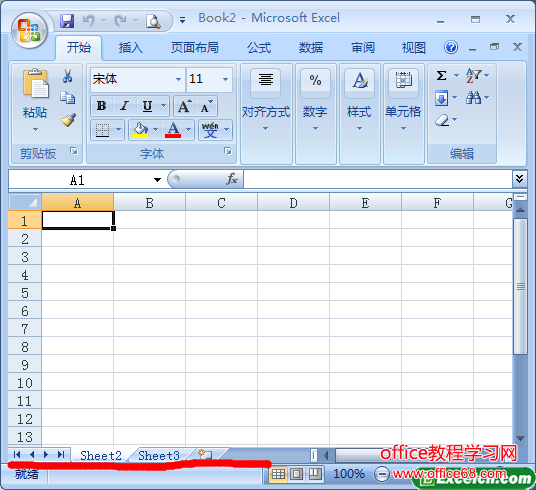This screenshot has width=536, height=490.
Task: Switch to Sheet3 worksheet tab
Action: click(159, 455)
